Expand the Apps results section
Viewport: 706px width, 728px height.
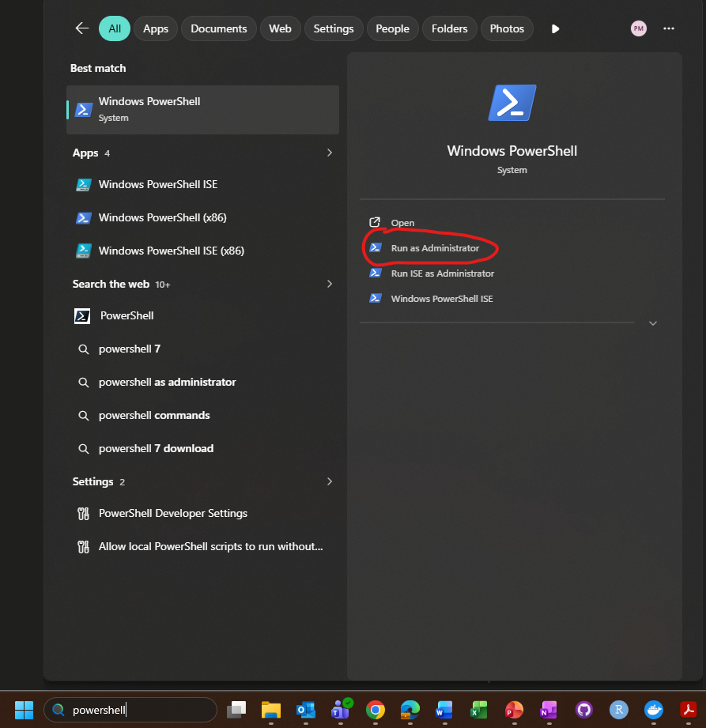click(330, 153)
